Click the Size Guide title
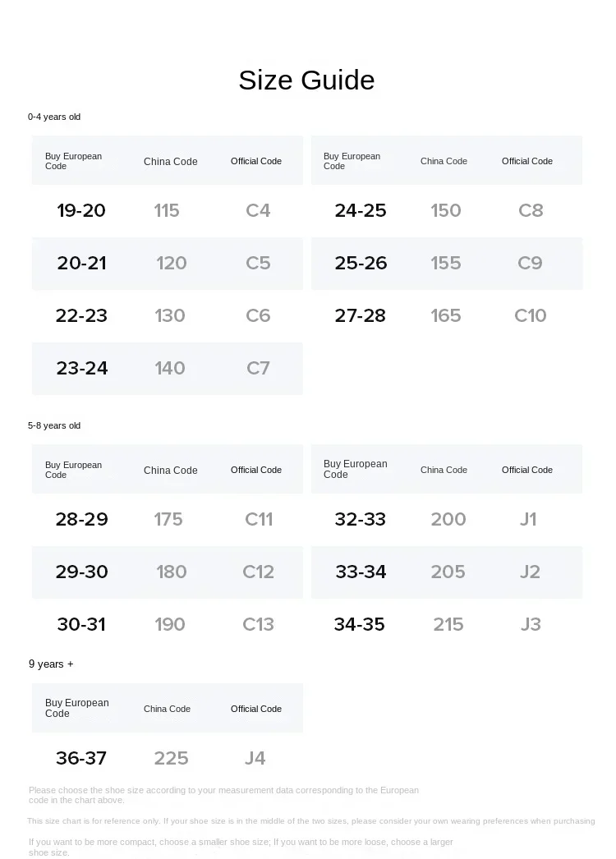The height and width of the screenshot is (859, 616). 306,80
